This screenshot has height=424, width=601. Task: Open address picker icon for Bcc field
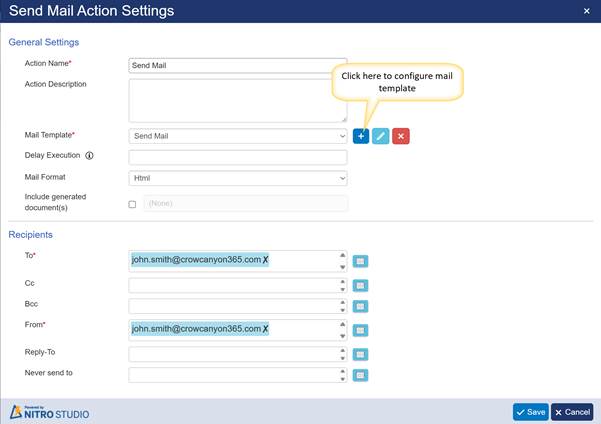pos(361,307)
